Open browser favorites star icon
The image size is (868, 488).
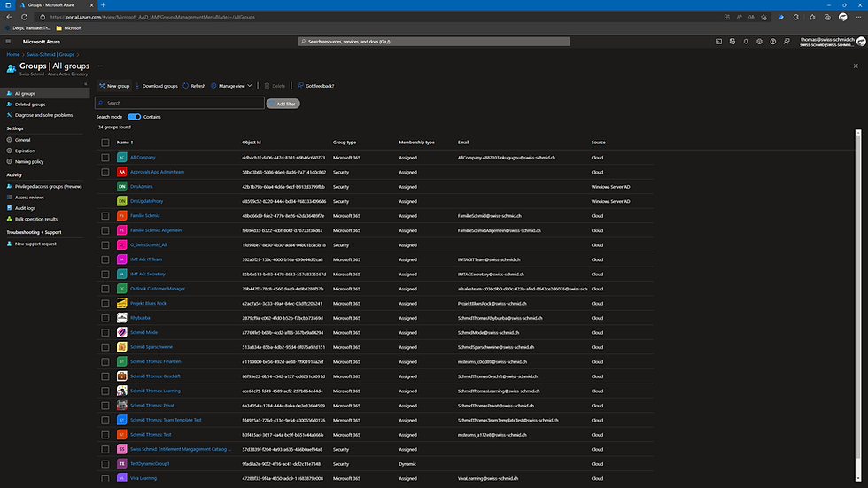pos(812,17)
